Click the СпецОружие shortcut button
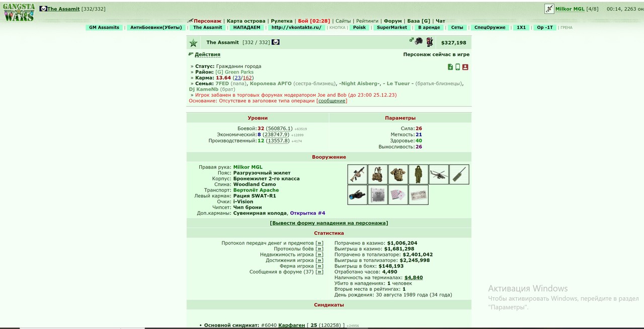The height and width of the screenshot is (329, 644). tap(490, 28)
